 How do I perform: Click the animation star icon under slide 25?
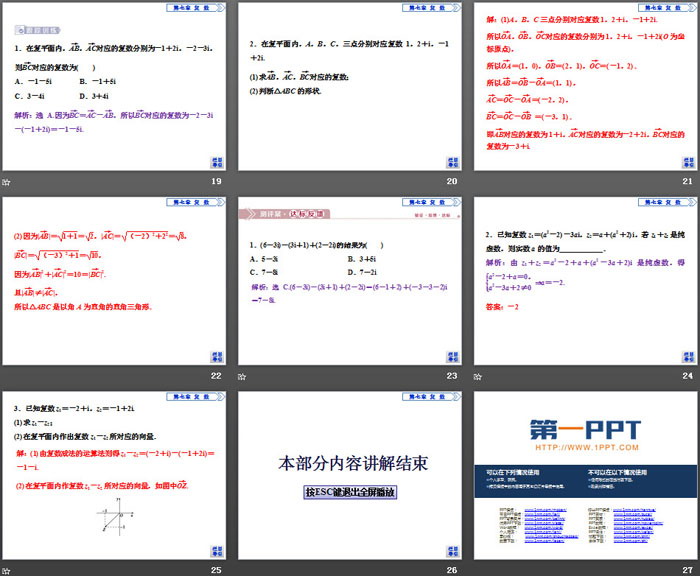point(6,571)
